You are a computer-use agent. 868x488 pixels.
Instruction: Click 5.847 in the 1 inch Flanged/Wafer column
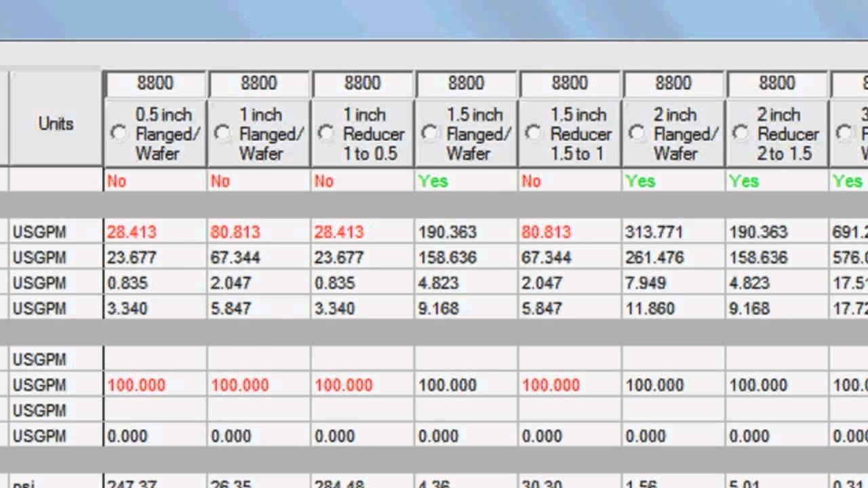click(231, 309)
